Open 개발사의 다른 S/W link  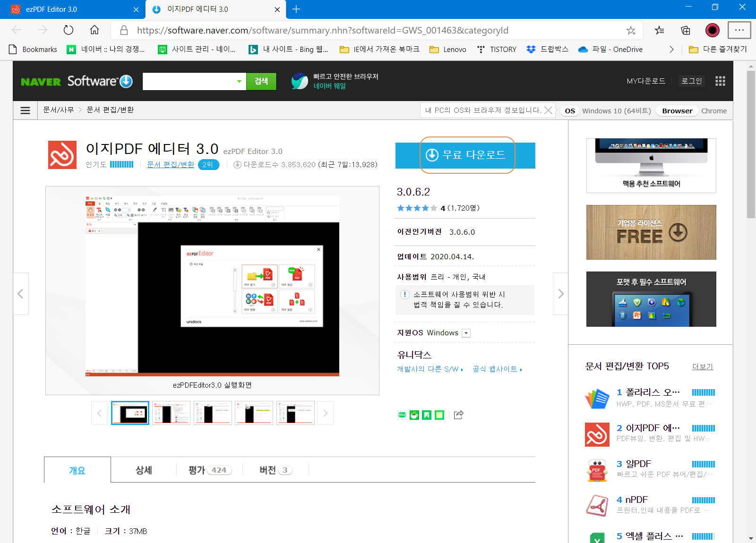point(430,369)
